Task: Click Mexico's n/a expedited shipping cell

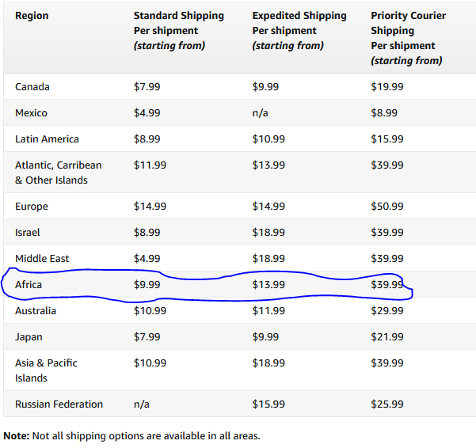Action: [x=260, y=113]
